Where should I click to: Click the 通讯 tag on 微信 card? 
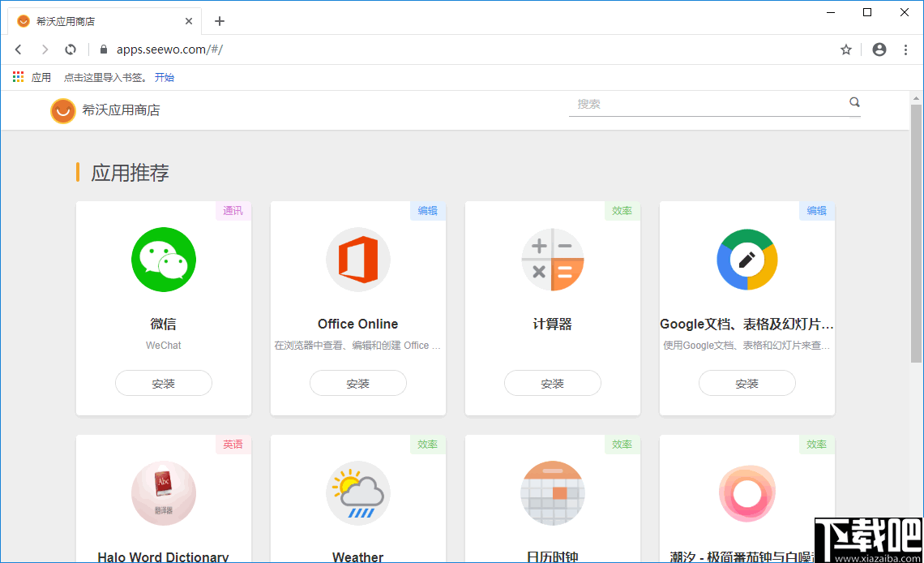[233, 210]
